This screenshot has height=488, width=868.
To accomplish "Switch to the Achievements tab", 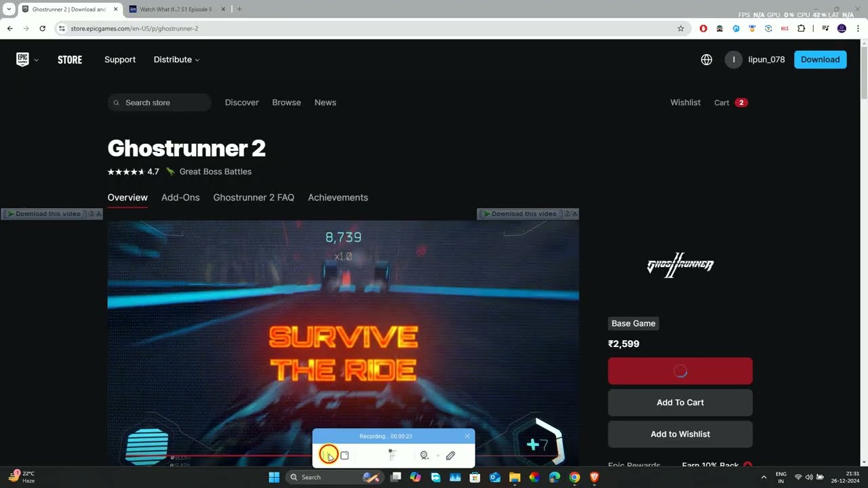I will [x=338, y=197].
